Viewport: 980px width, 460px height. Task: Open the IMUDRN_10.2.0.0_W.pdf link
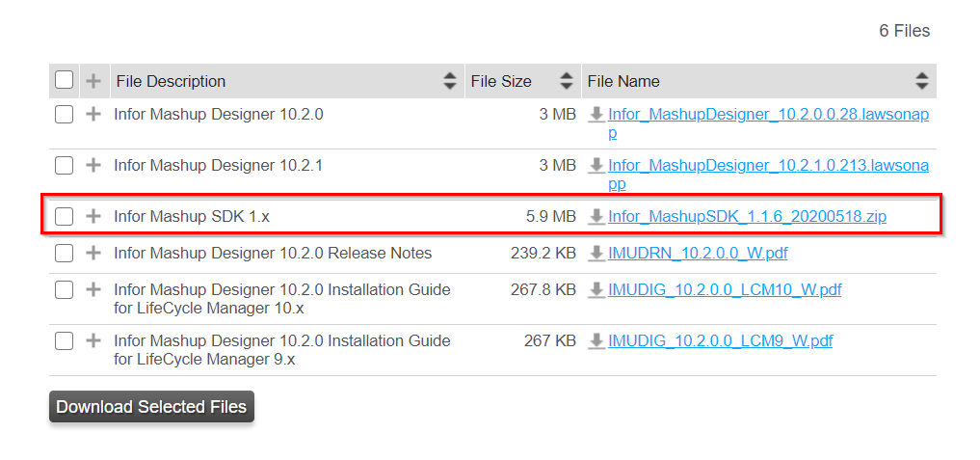coord(698,254)
